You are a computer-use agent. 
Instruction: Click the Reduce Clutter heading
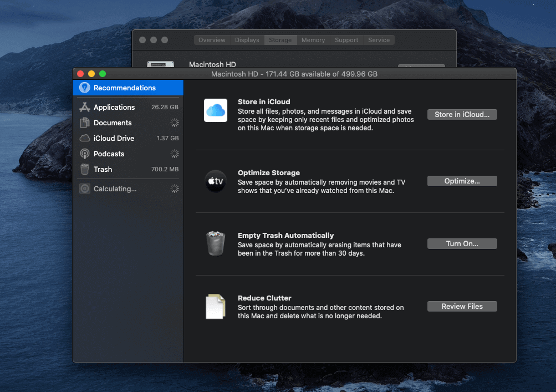[x=264, y=298]
